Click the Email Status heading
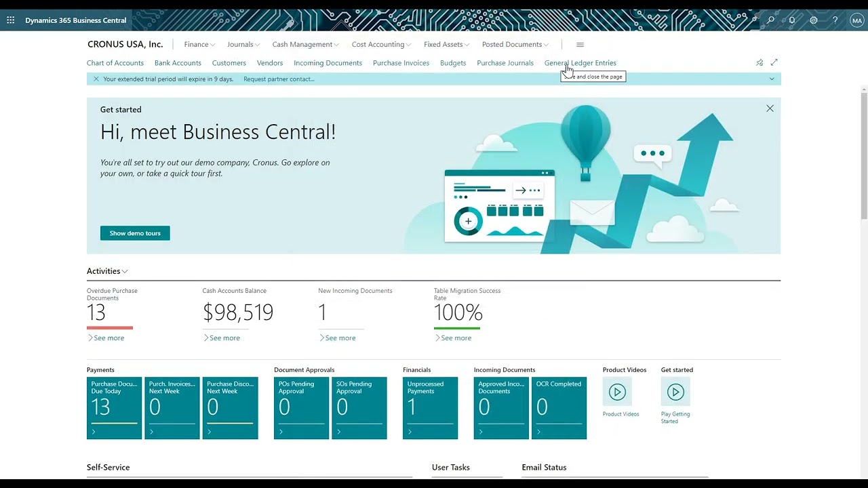The width and height of the screenshot is (868, 488). (x=544, y=468)
